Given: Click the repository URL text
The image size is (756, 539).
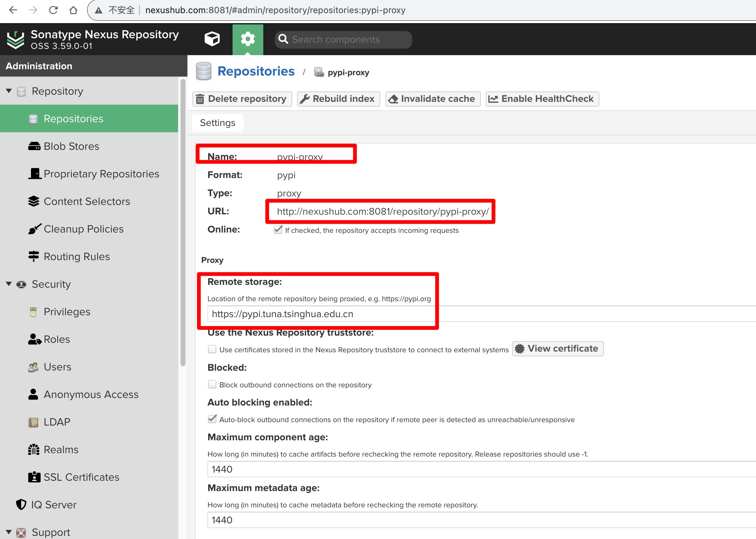Looking at the screenshot, I should click(x=383, y=211).
